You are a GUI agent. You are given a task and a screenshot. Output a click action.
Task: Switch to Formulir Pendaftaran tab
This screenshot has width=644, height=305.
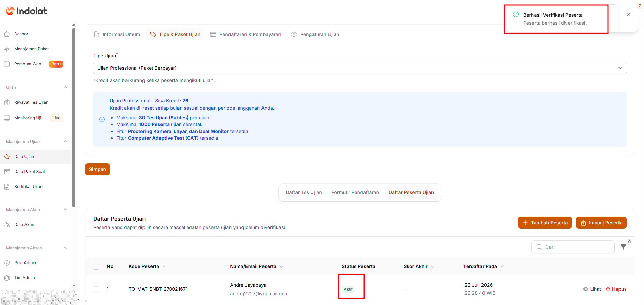pyautogui.click(x=355, y=192)
